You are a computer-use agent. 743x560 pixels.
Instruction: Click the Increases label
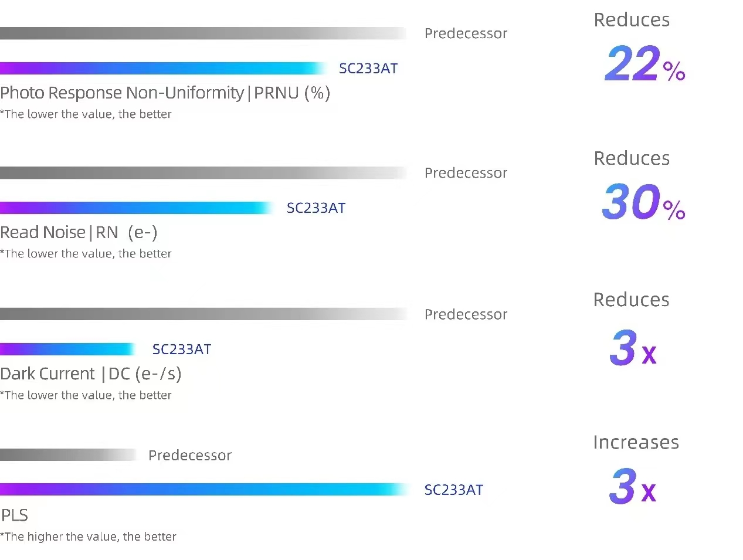[636, 442]
